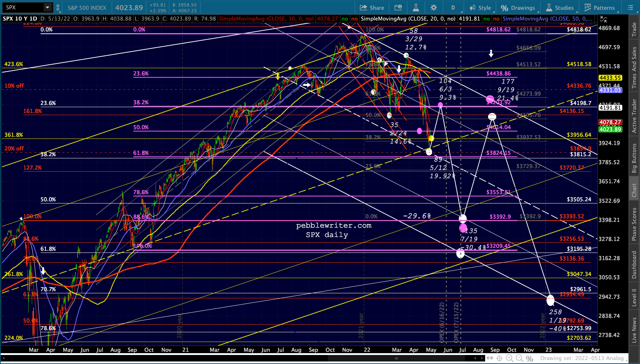Click the SimpleMovingAvg (CLOSE, 50...) study label
The width and height of the screenshot is (640, 364).
click(548, 19)
